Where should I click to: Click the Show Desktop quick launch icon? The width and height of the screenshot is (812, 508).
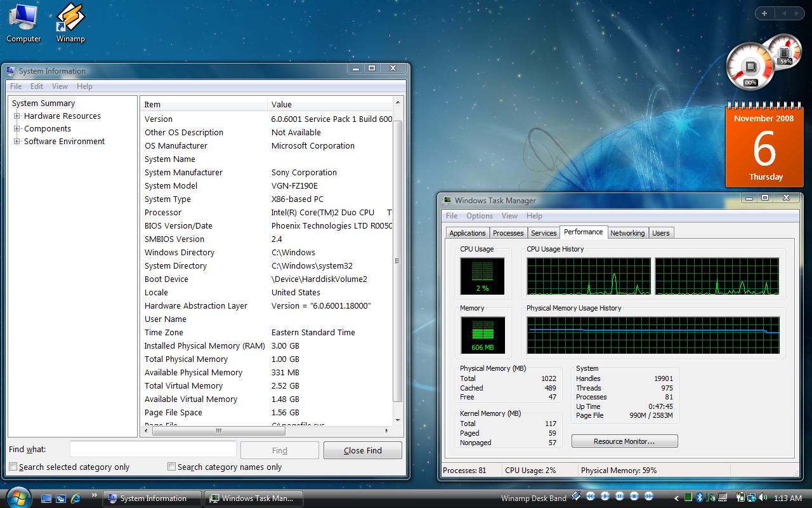[x=46, y=498]
